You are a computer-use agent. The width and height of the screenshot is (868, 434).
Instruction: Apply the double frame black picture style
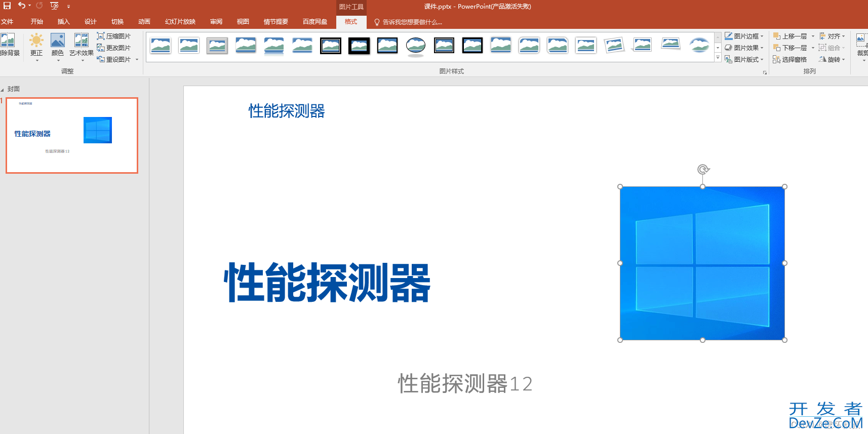pyautogui.click(x=331, y=46)
